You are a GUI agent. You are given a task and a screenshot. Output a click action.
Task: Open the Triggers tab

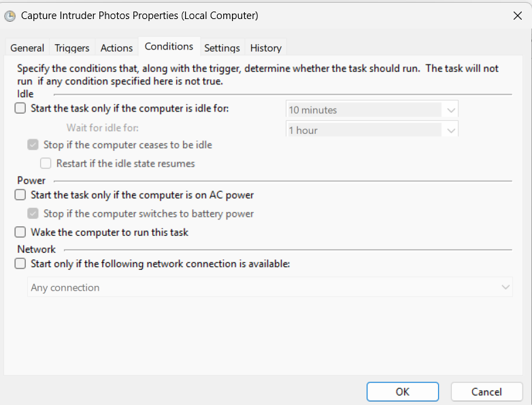coord(72,48)
